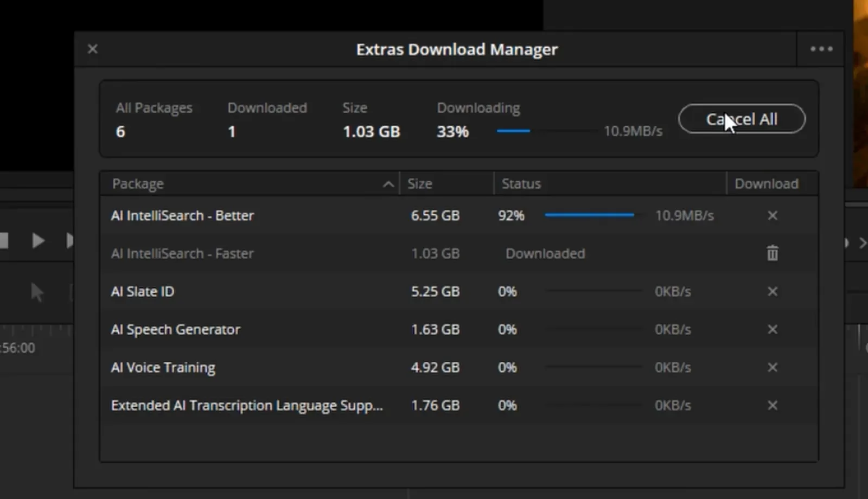This screenshot has height=499, width=868.
Task: Click the stop button in the background viewer
Action: tap(4, 240)
